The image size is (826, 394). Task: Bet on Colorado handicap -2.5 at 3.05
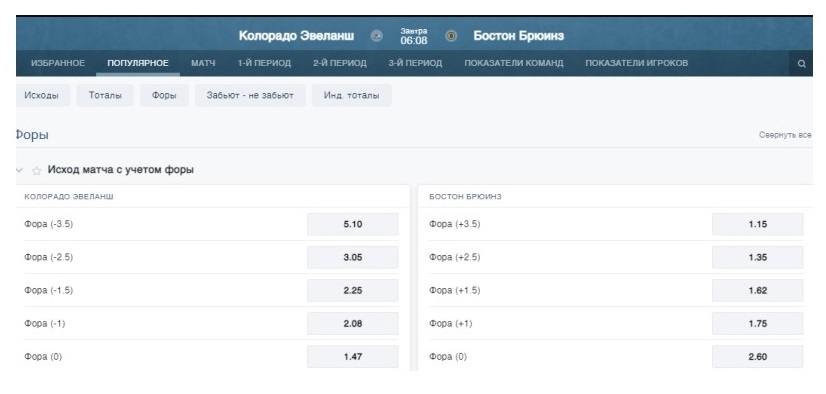[x=353, y=258]
